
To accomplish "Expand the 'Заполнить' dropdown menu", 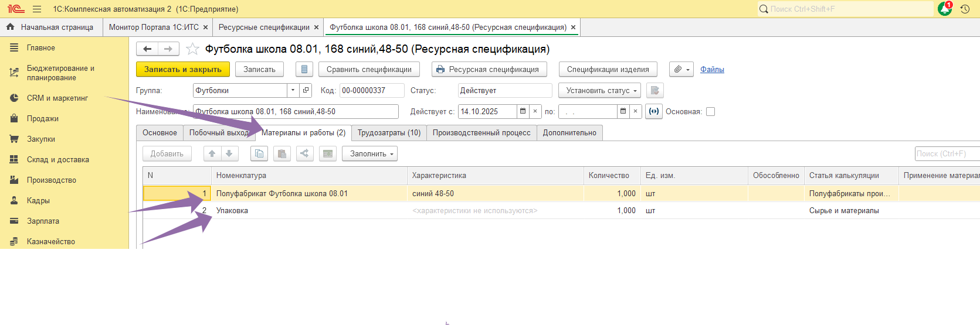I will point(369,153).
